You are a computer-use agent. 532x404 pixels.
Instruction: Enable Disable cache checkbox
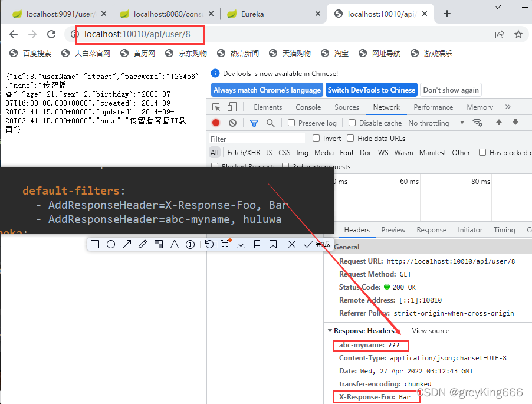352,123
